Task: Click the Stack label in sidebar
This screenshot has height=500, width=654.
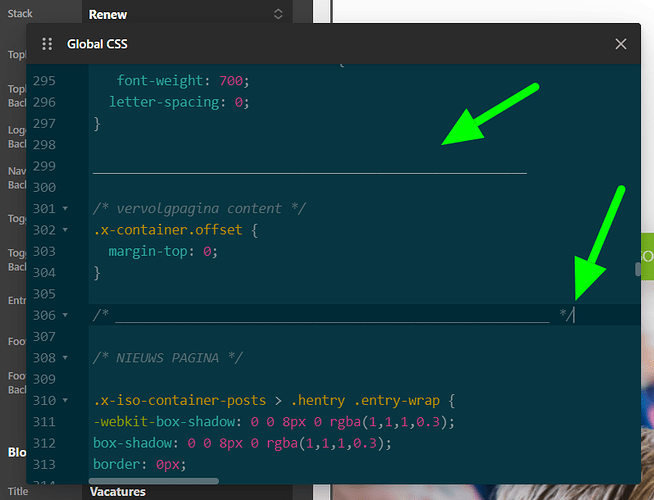Action: tap(20, 14)
